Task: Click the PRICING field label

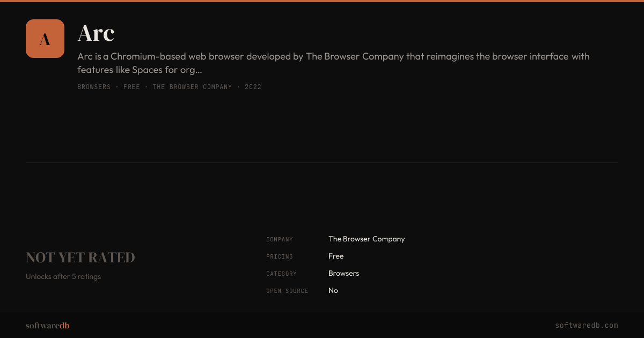Action: point(280,257)
